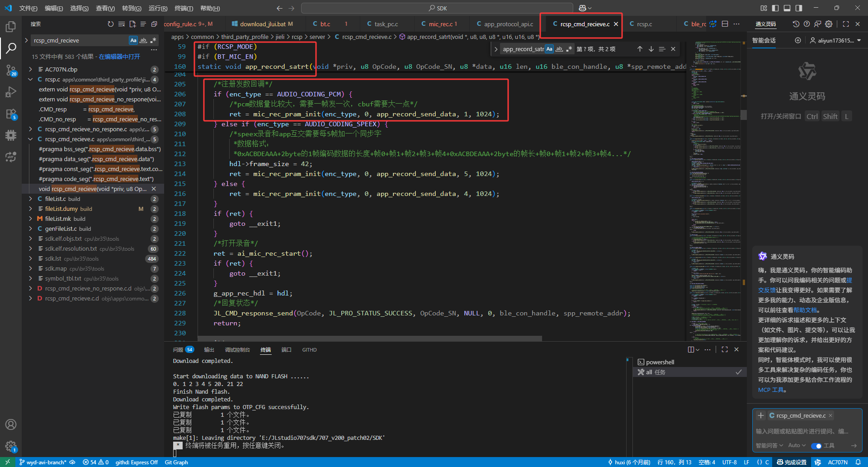Open the 终端(T) menu

pyautogui.click(x=184, y=8)
